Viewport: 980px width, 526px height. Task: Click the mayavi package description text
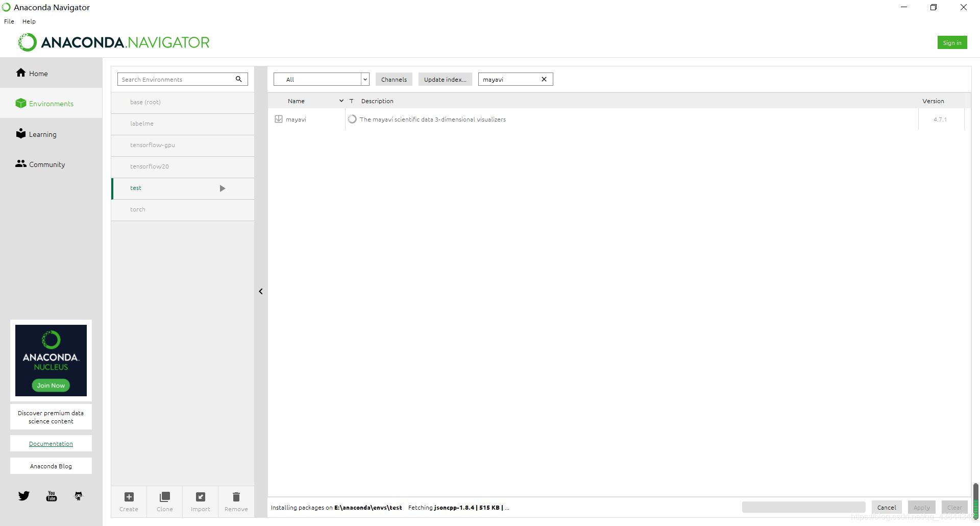[433, 119]
